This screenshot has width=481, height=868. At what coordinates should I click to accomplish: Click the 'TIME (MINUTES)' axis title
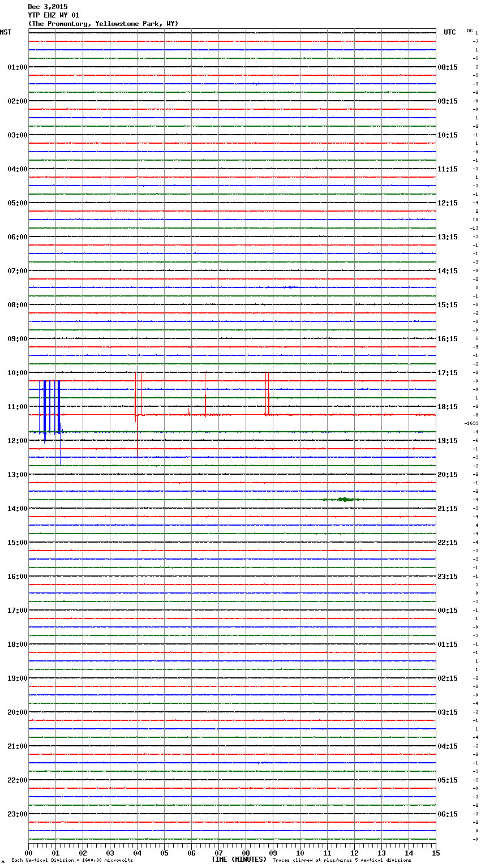tap(239, 860)
